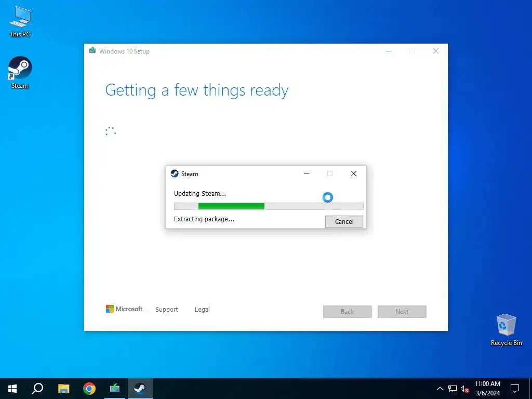Click the Steam update progress bar
This screenshot has width=532, height=399.
tap(269, 206)
